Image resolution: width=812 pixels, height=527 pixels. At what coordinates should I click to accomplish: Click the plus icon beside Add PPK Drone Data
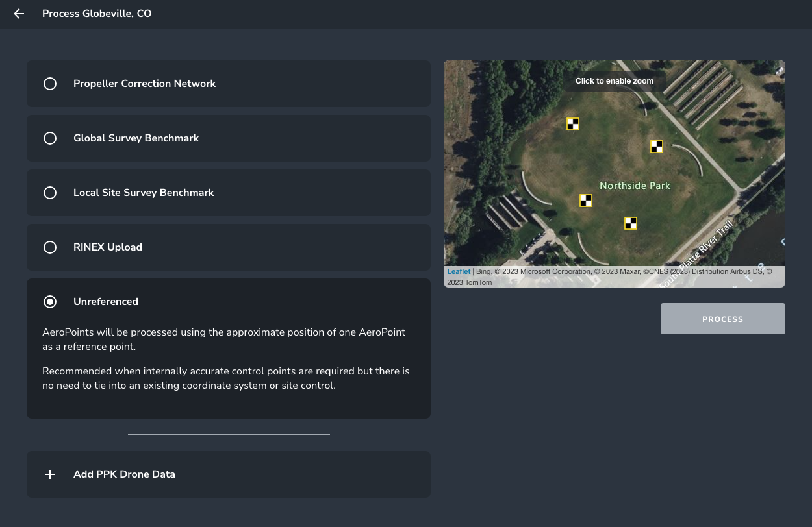50,474
